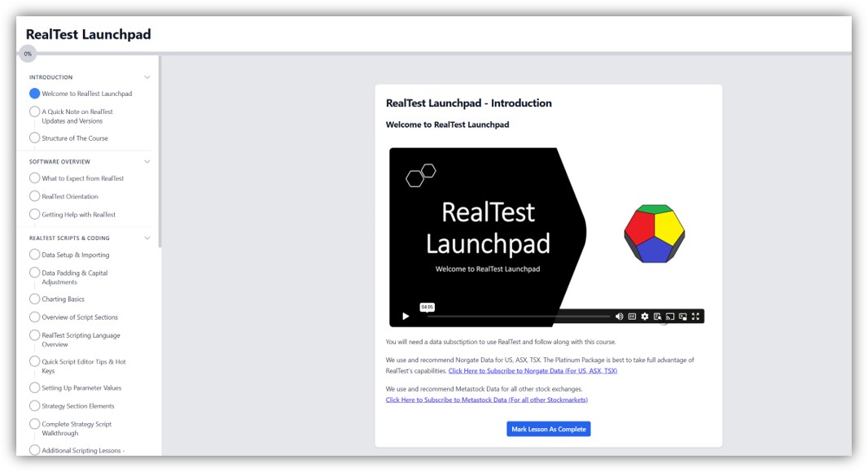Collapse the Software Overview section
The width and height of the screenshot is (868, 472).
click(x=147, y=162)
